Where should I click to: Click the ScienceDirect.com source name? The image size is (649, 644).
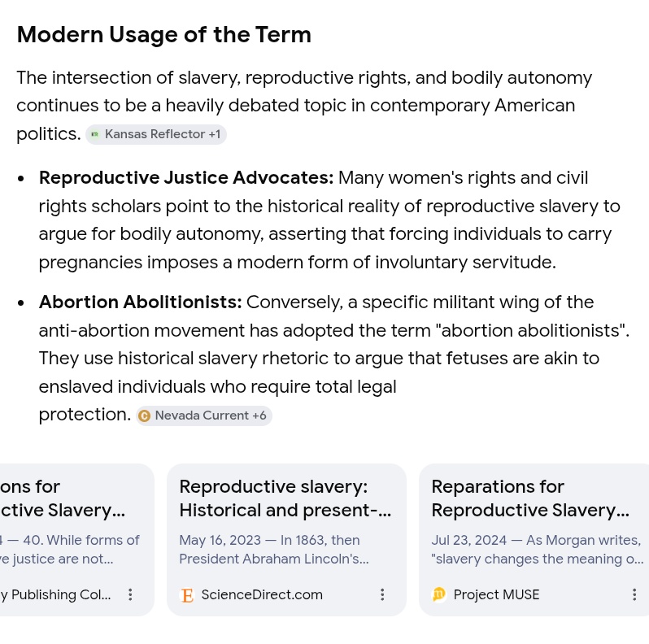click(x=262, y=594)
